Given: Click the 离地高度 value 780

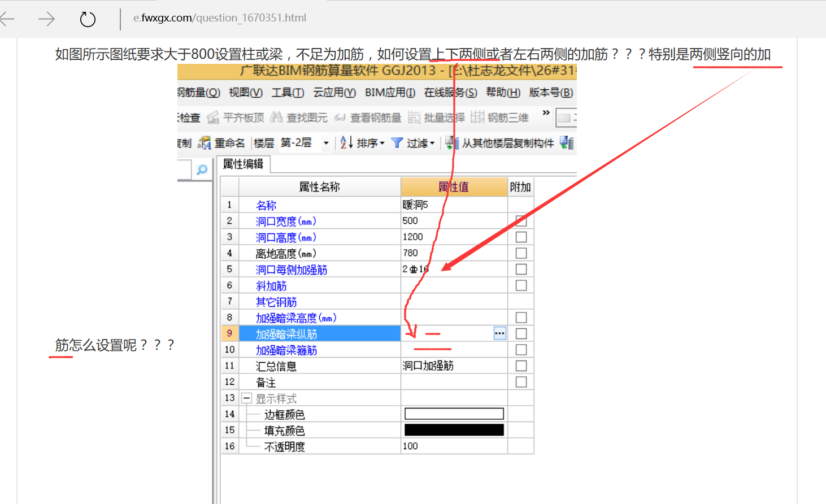Looking at the screenshot, I should tap(454, 253).
